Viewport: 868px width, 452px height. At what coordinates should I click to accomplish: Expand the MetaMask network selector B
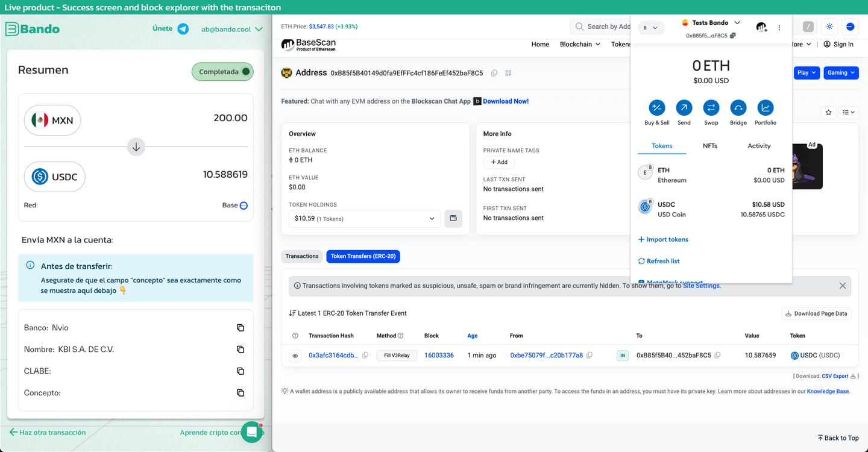652,28
